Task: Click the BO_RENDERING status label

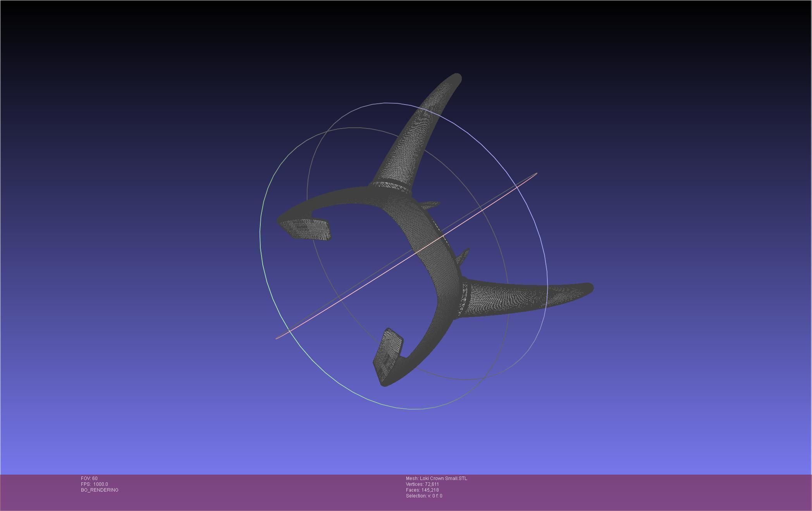Action: point(100,490)
